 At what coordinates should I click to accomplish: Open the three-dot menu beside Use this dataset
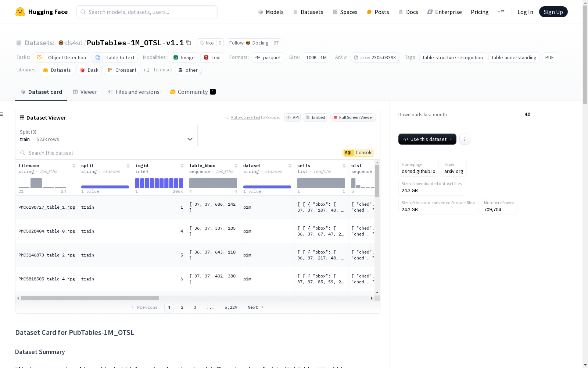(465, 139)
